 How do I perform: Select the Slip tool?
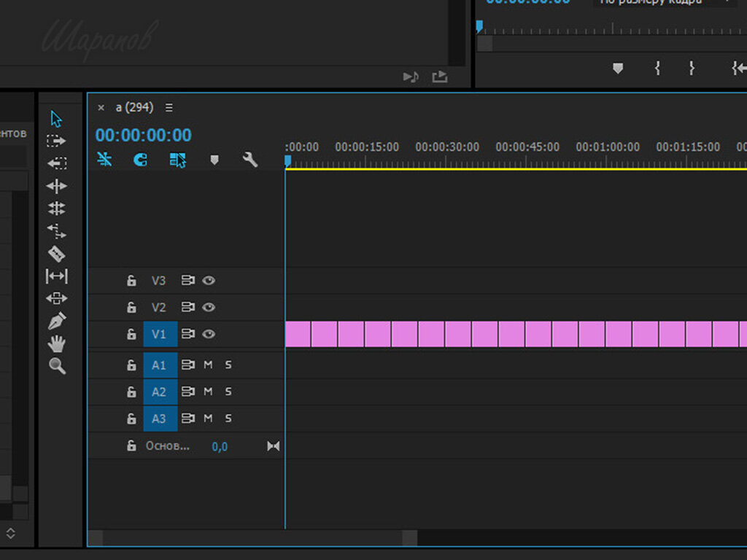coord(56,276)
